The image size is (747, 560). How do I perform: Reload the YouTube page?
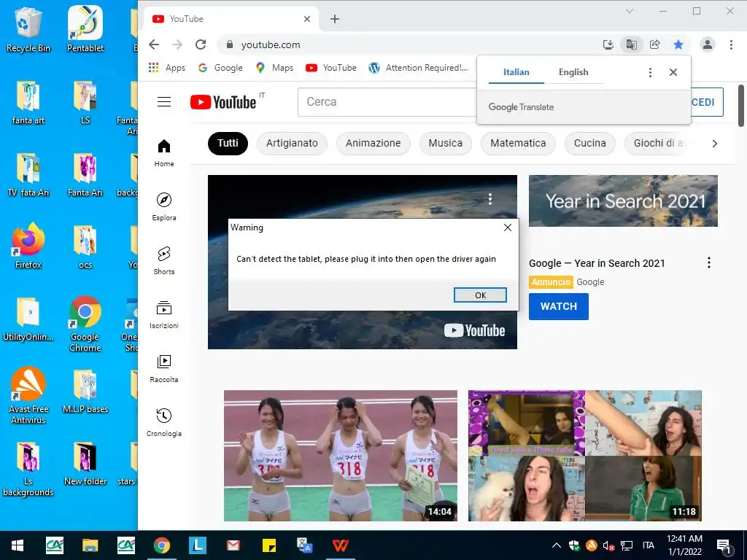(x=201, y=44)
